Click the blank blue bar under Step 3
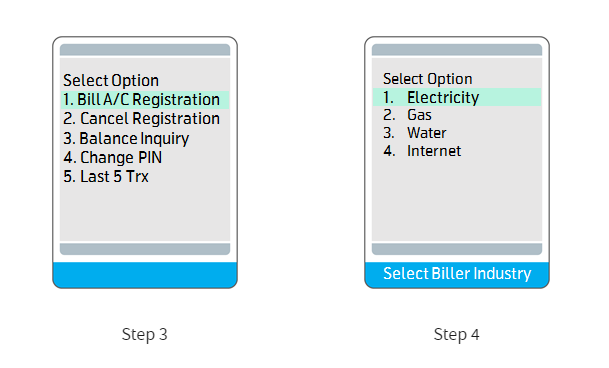Screen dimensions: 609x368 pyautogui.click(x=145, y=274)
